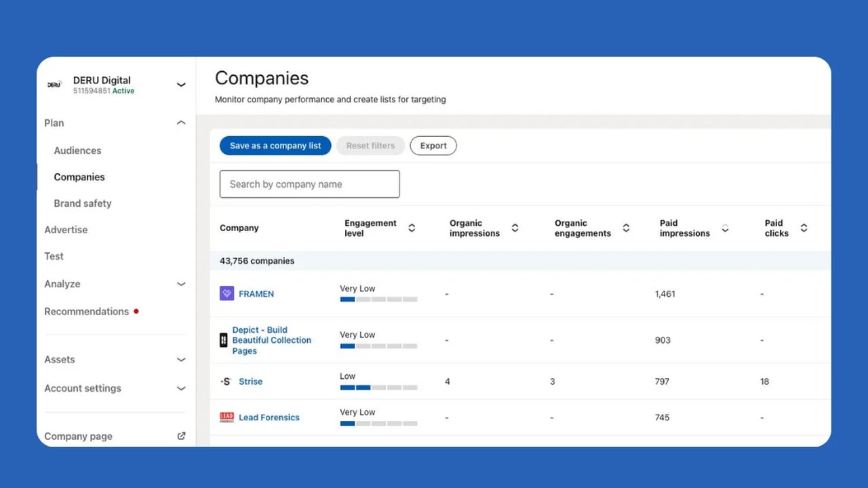Open the Company page link
The height and width of the screenshot is (488, 868).
[x=78, y=436]
